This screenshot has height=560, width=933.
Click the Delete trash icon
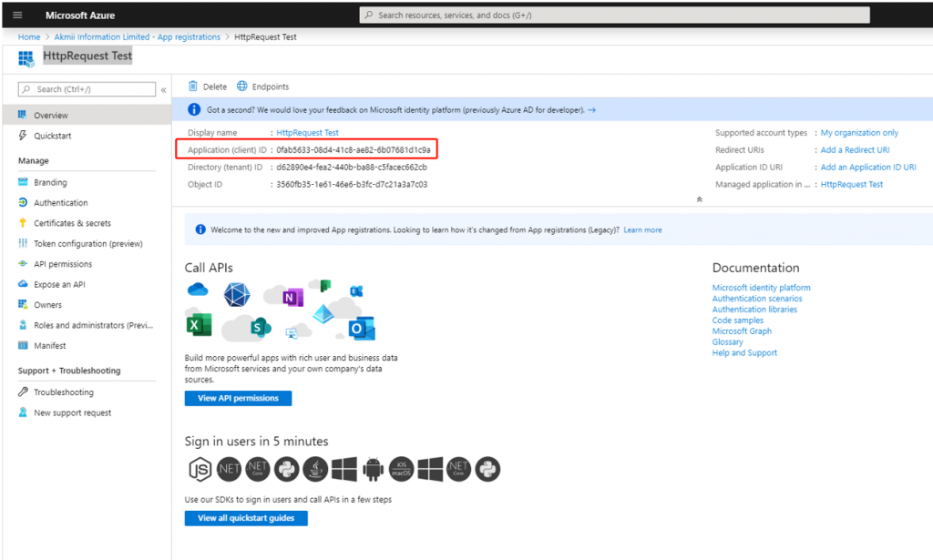coord(193,87)
